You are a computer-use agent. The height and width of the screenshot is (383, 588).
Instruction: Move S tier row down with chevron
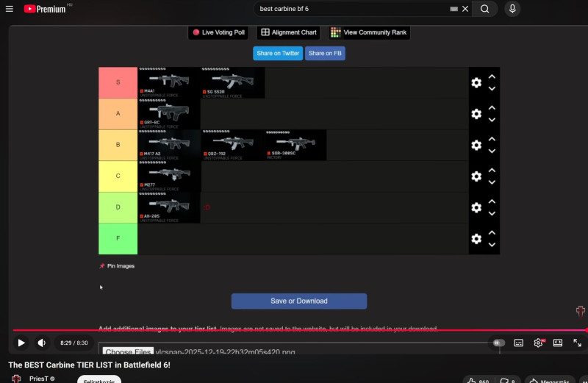(x=492, y=88)
